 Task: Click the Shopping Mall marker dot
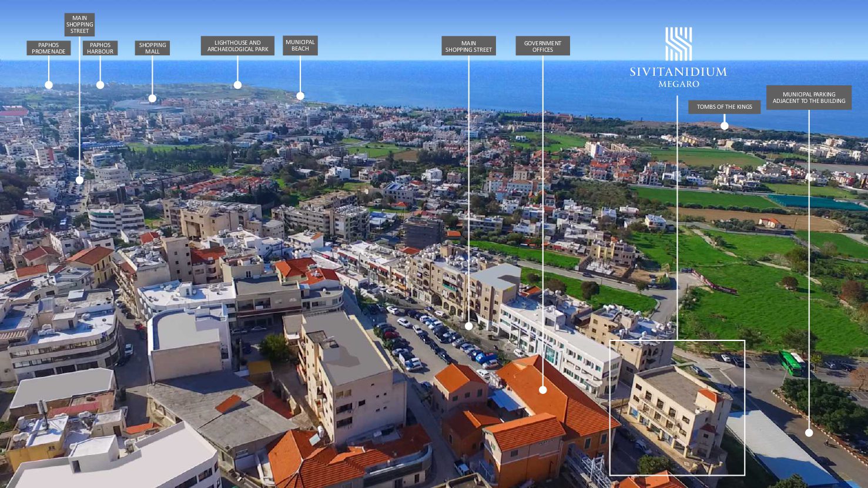(152, 97)
